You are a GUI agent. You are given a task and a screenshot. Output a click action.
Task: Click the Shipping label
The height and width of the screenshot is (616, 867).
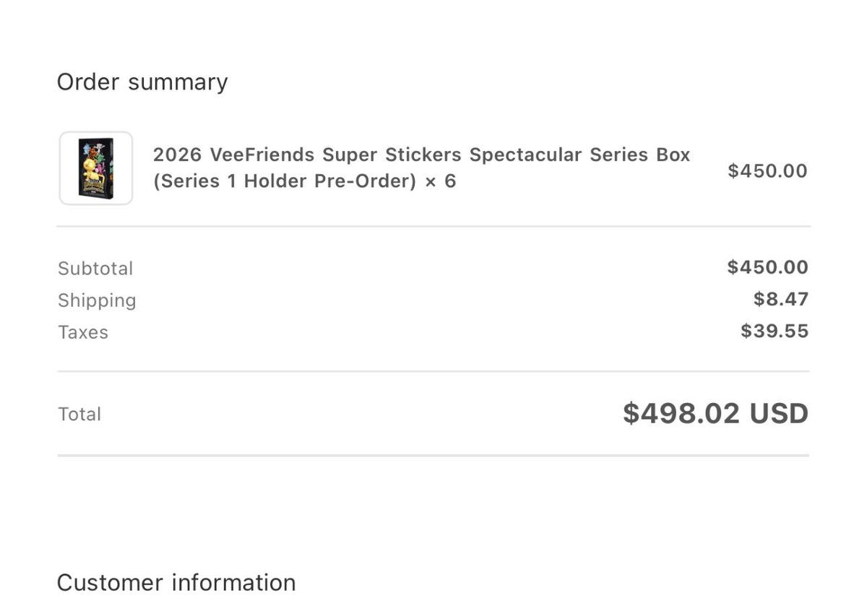tap(97, 300)
